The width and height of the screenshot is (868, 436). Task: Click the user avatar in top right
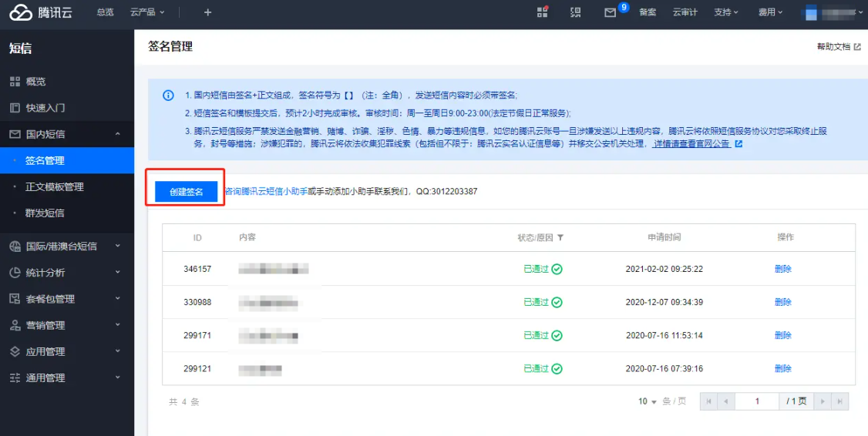(x=810, y=12)
